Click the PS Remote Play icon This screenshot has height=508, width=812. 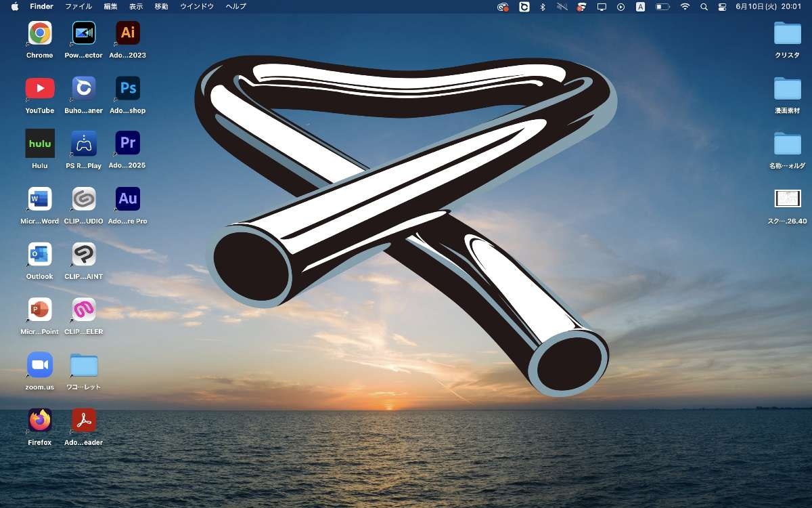(x=84, y=144)
